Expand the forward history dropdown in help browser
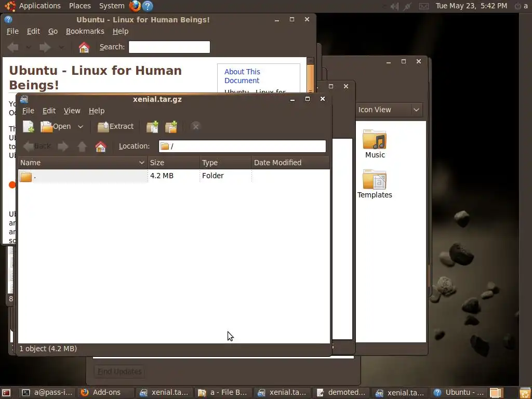This screenshot has width=532, height=399. pyautogui.click(x=61, y=47)
